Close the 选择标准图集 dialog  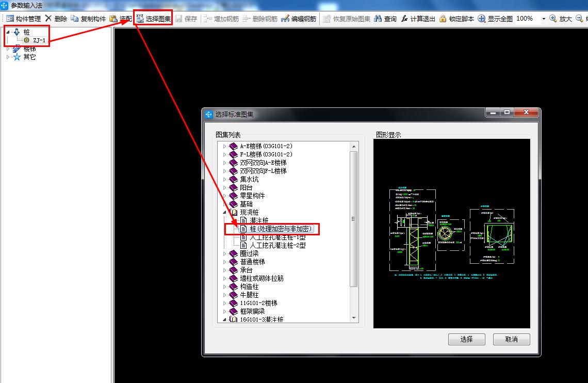pos(526,112)
